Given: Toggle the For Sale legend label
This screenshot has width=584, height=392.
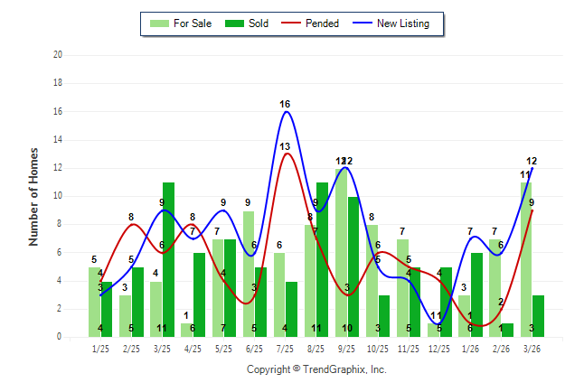Looking at the screenshot, I should pyautogui.click(x=192, y=23).
